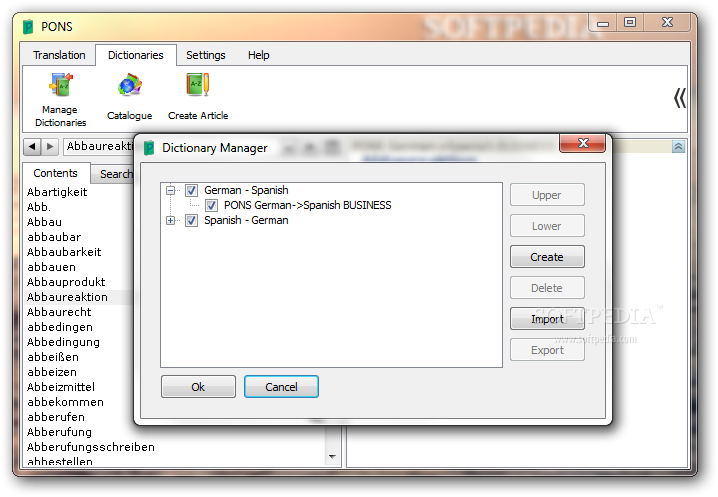Click the Import button
The image size is (718, 497).
tap(547, 319)
